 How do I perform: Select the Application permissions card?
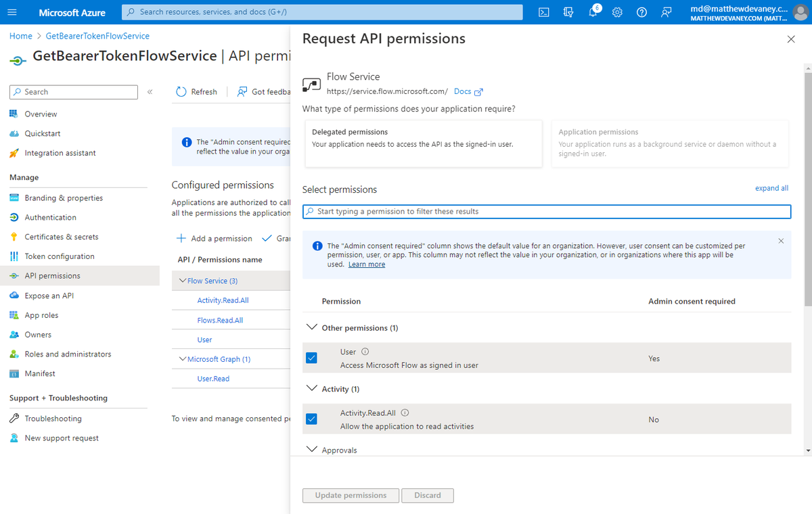coord(670,143)
